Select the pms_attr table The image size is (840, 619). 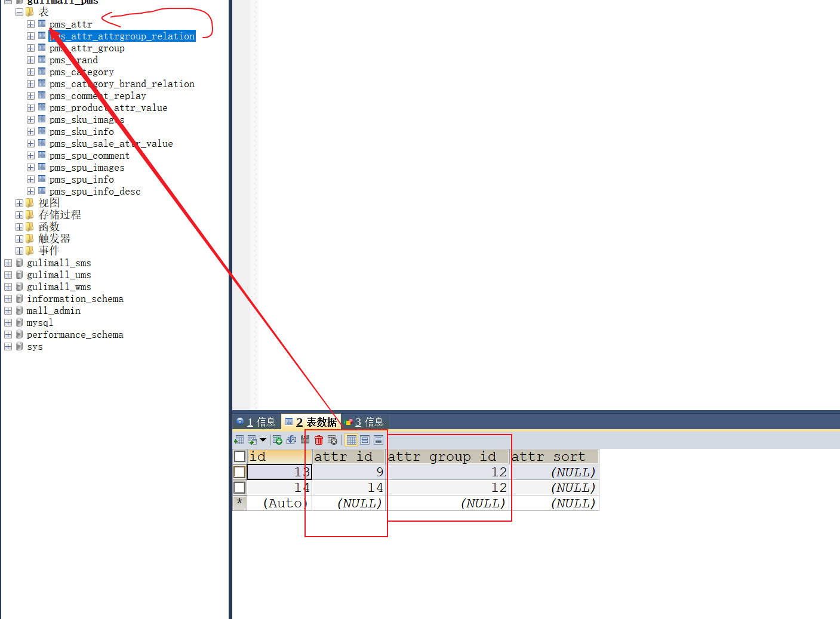[71, 24]
